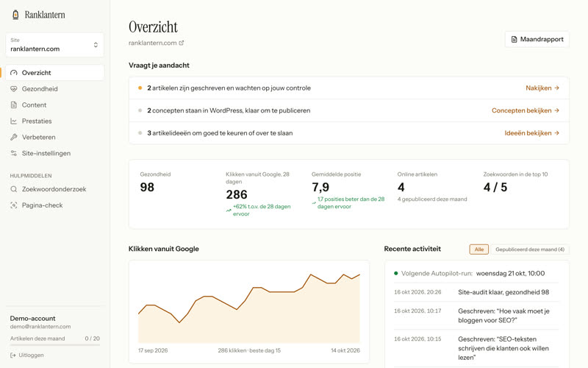Image resolution: width=588 pixels, height=368 pixels.
Task: Click Uitloggen to sign out
Action: point(27,355)
